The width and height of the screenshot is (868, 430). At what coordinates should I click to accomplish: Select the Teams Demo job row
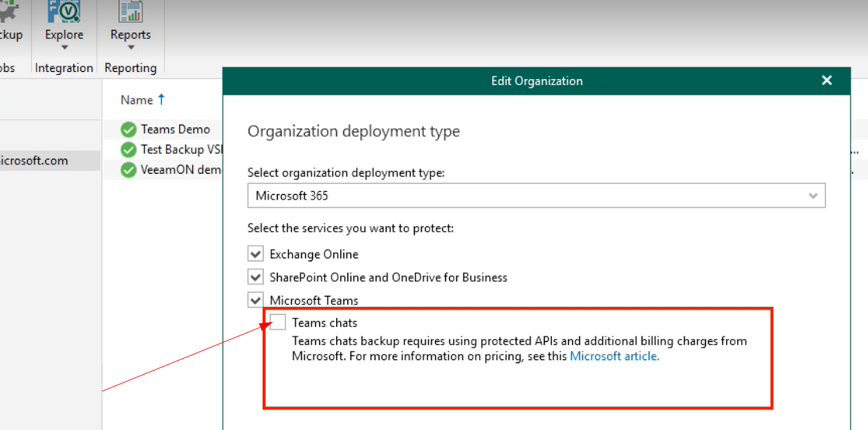click(x=163, y=129)
